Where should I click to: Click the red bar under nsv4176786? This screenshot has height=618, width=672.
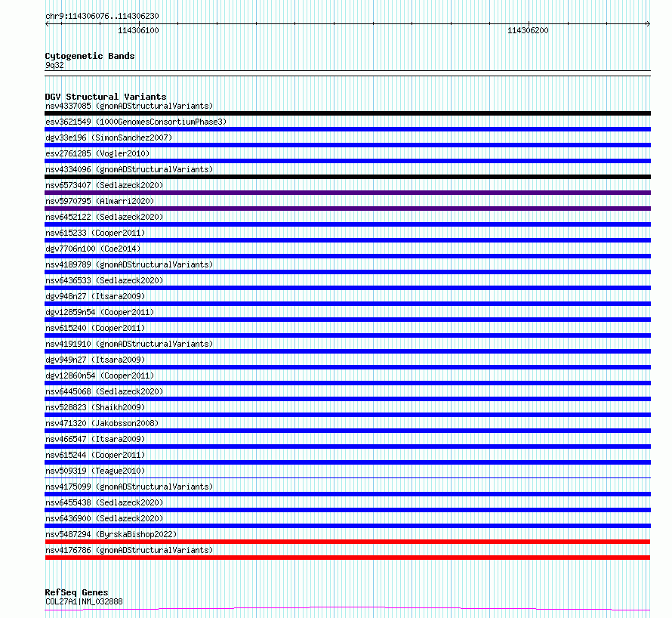tap(347, 558)
